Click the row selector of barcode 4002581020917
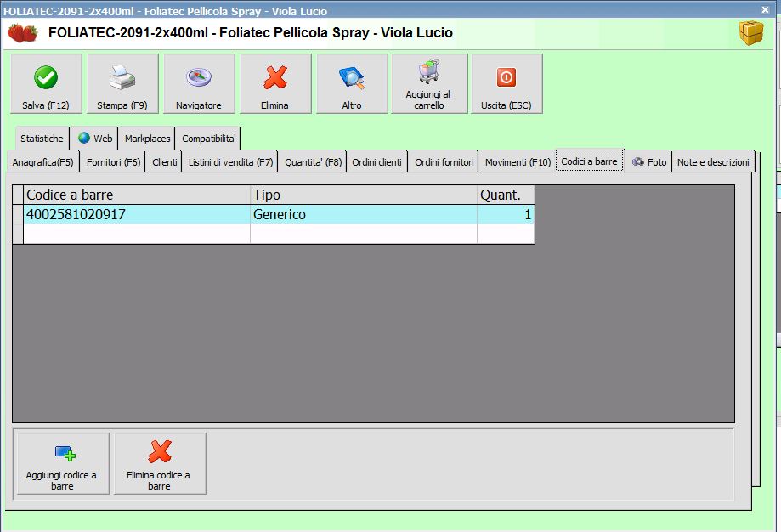781x532 pixels. click(x=18, y=214)
